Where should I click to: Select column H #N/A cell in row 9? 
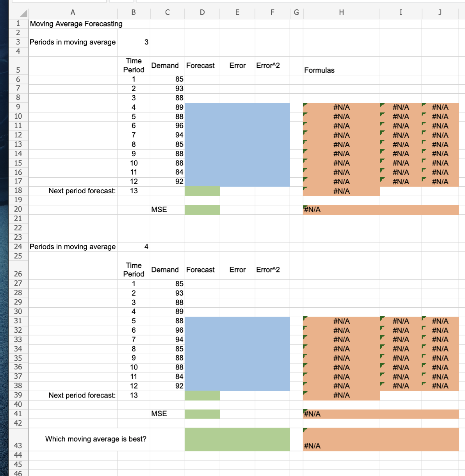pos(342,107)
